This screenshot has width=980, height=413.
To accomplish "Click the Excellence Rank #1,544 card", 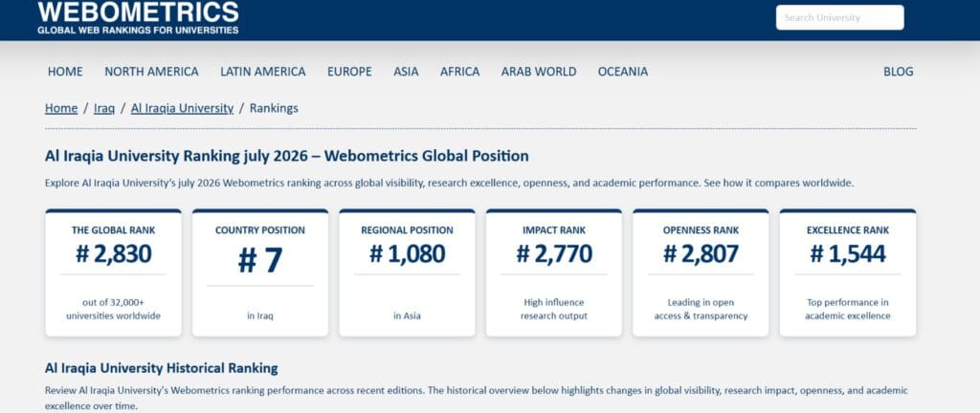I will 848,272.
